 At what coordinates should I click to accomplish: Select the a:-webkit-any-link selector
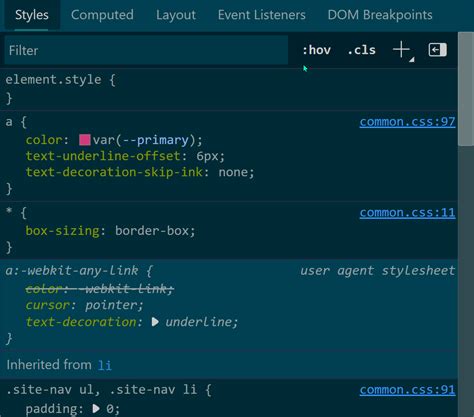[72, 271]
